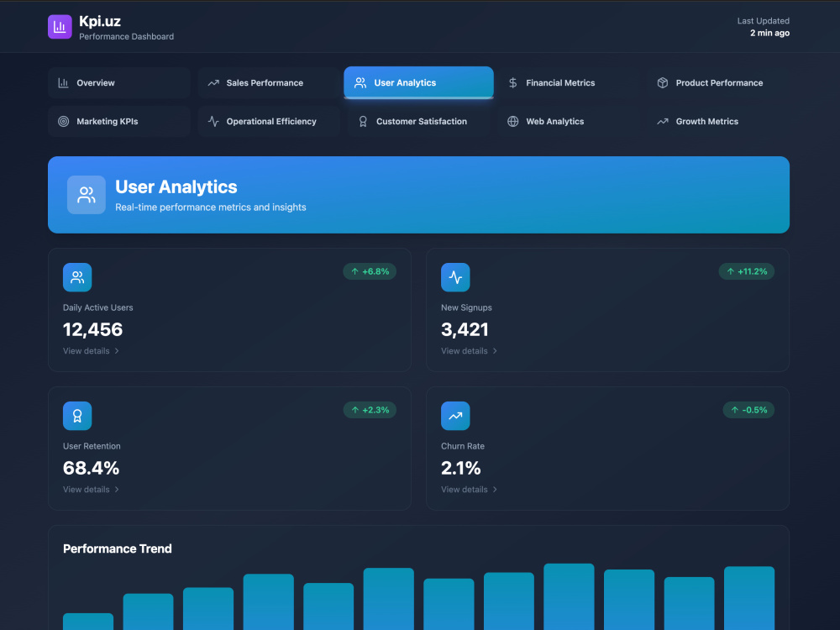This screenshot has width=840, height=630.
Task: Expand chevron beside New Signups details
Action: pos(495,351)
